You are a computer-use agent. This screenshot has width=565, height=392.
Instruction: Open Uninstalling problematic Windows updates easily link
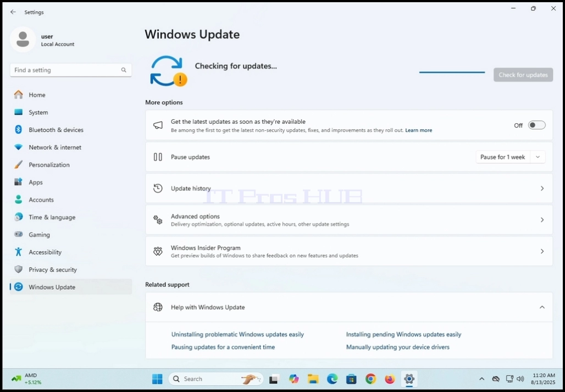pyautogui.click(x=237, y=334)
